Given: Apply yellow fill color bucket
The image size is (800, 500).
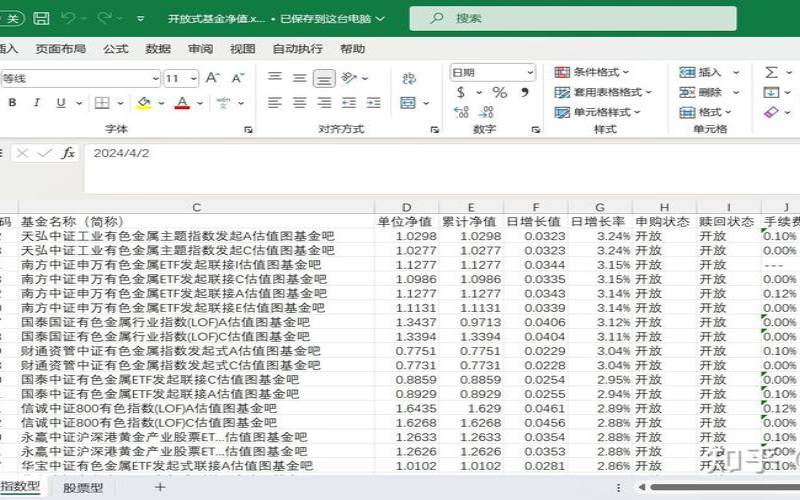Looking at the screenshot, I should coord(144,103).
